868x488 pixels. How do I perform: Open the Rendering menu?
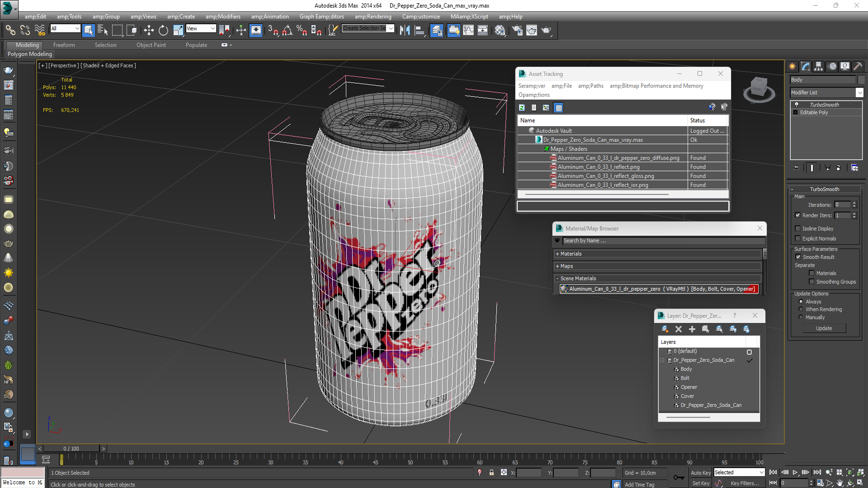pos(373,17)
